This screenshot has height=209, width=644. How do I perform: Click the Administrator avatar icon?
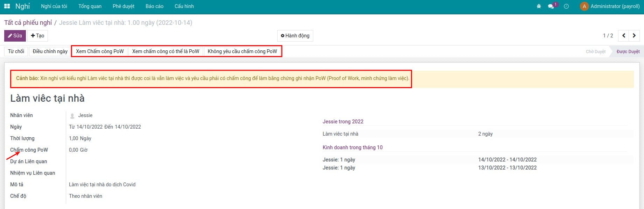pyautogui.click(x=584, y=6)
